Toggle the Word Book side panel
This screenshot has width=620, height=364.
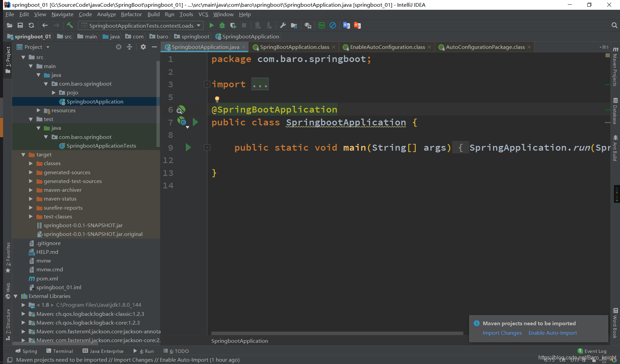(615, 323)
